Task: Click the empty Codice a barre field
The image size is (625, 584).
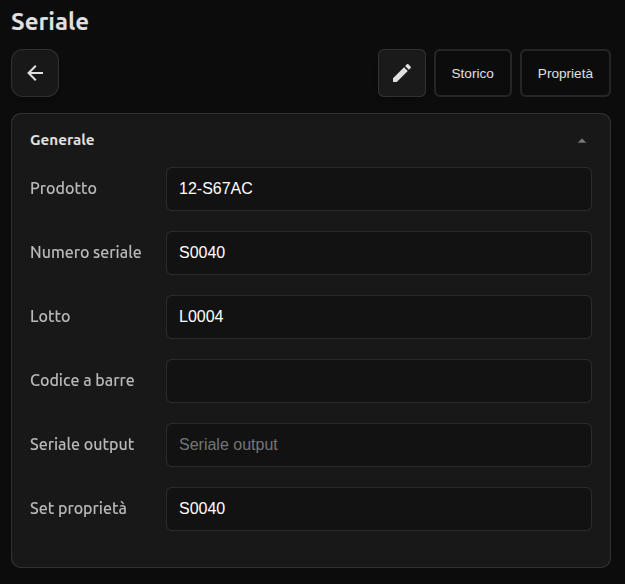Action: pos(378,381)
